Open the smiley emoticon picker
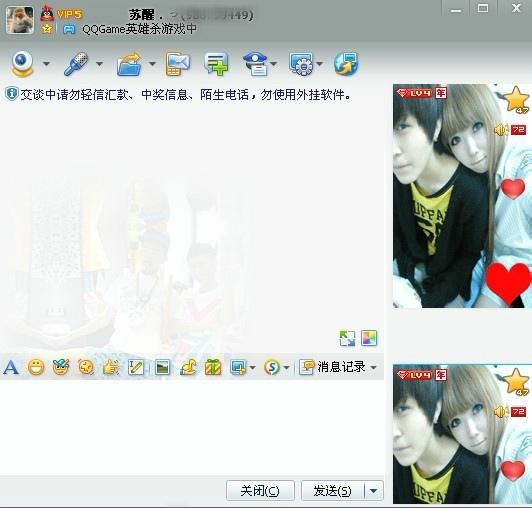This screenshot has width=532, height=508. pyautogui.click(x=36, y=367)
